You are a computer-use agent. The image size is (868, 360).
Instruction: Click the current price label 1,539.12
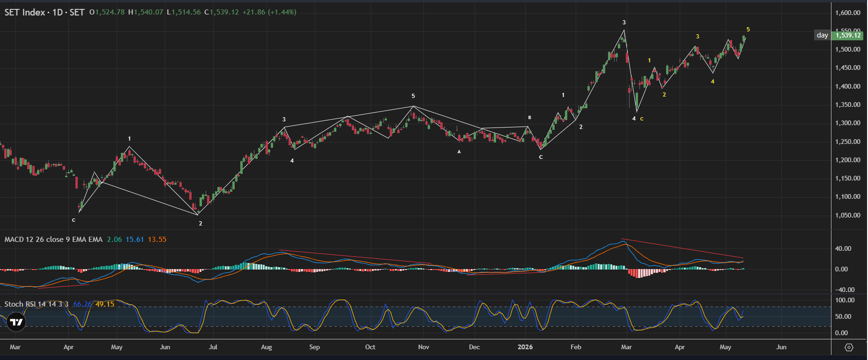[848, 35]
